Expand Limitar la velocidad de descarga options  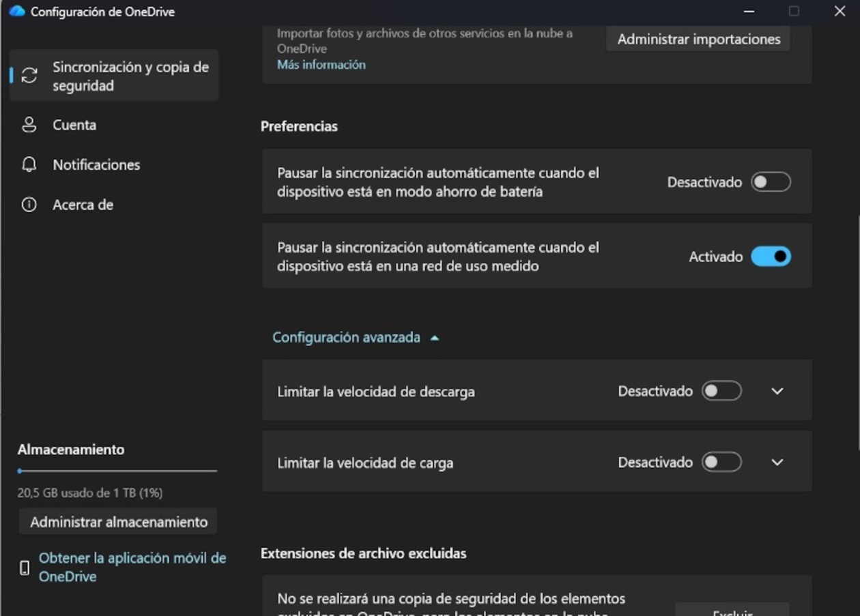click(777, 391)
